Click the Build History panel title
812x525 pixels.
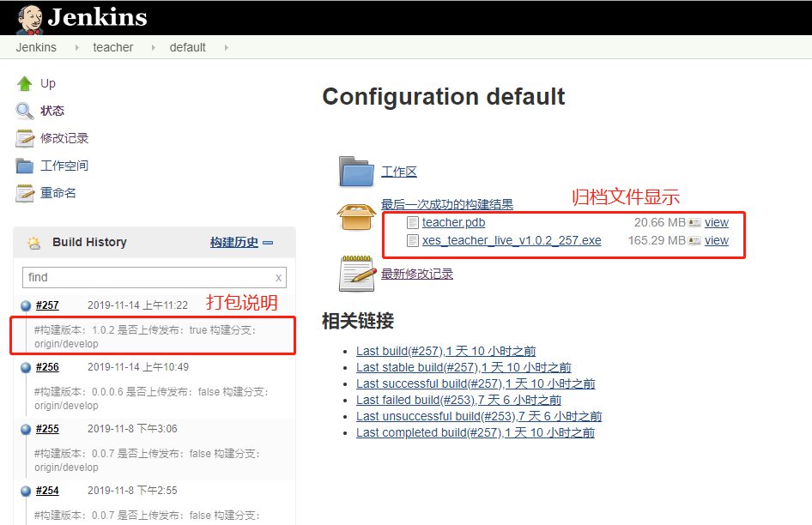[89, 242]
